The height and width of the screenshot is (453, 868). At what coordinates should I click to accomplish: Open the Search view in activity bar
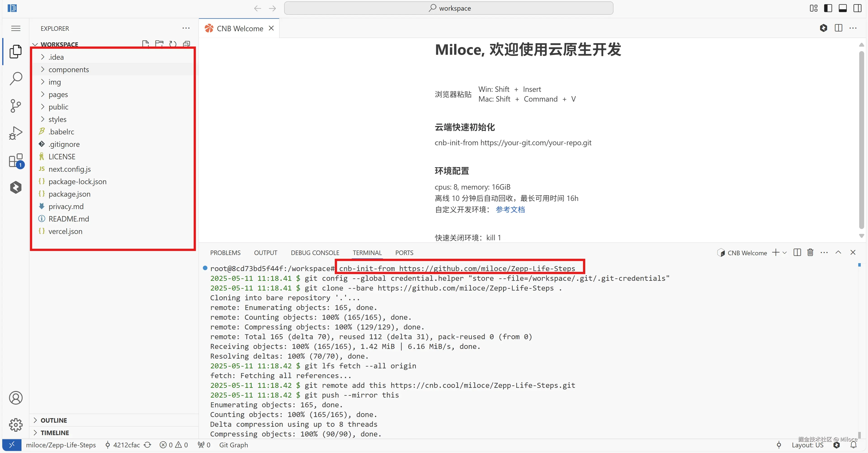click(x=16, y=78)
